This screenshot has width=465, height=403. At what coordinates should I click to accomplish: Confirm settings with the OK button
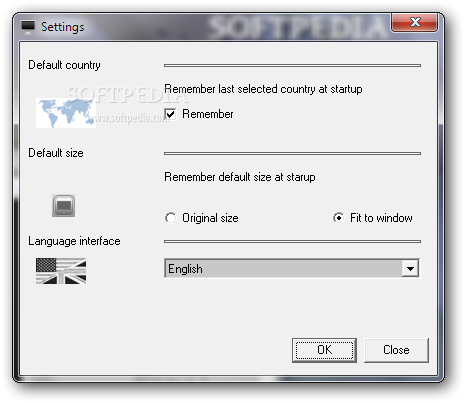pyautogui.click(x=324, y=350)
